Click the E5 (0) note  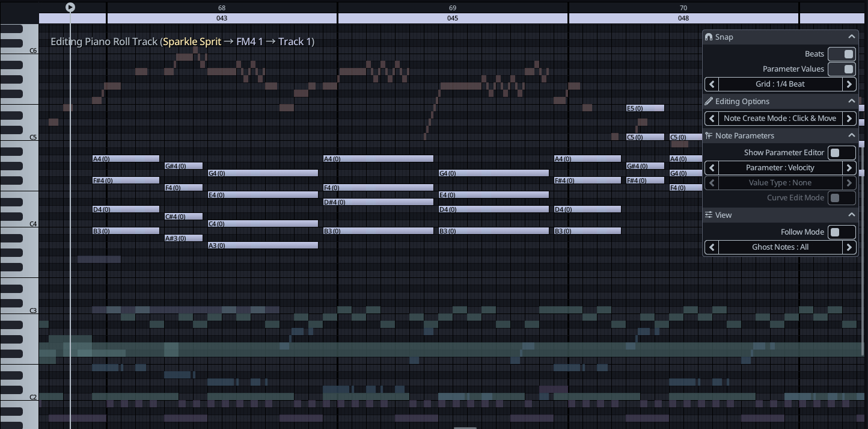coord(645,108)
